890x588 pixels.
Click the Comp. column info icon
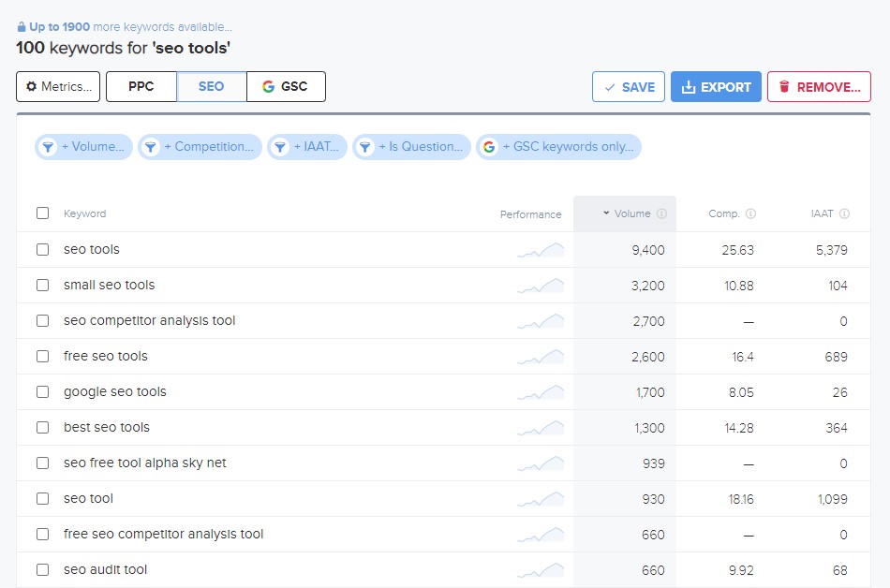click(x=750, y=213)
